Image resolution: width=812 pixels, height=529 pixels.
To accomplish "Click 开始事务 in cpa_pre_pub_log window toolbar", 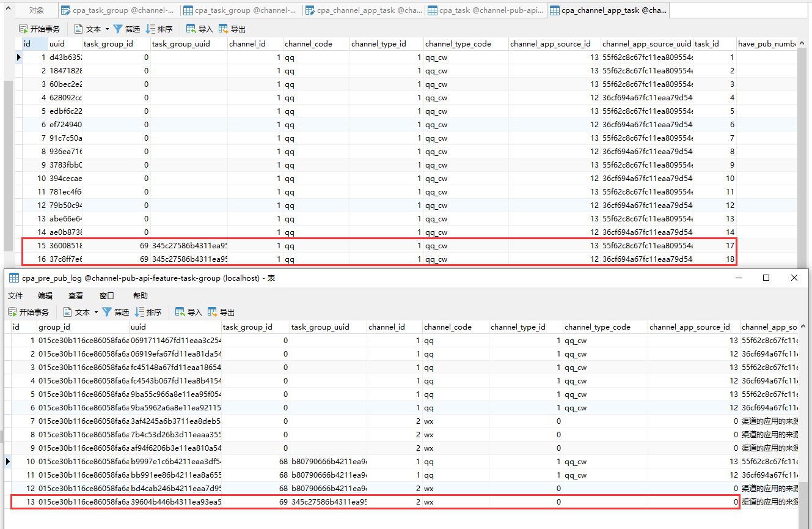I will [x=28, y=312].
